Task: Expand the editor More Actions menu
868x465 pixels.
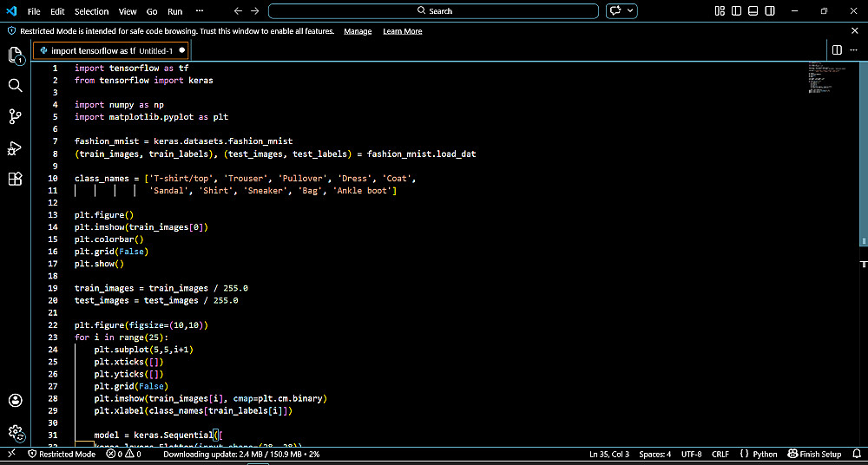Action: [854, 50]
